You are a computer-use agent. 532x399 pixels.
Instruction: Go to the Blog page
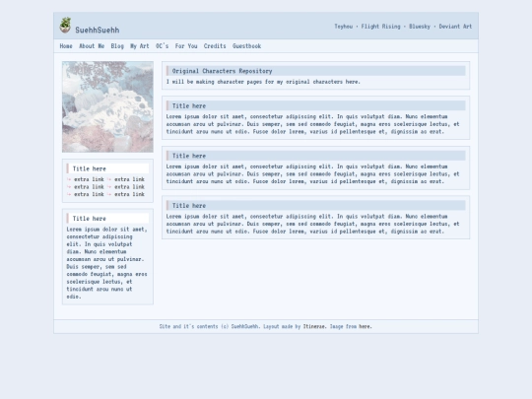(117, 46)
